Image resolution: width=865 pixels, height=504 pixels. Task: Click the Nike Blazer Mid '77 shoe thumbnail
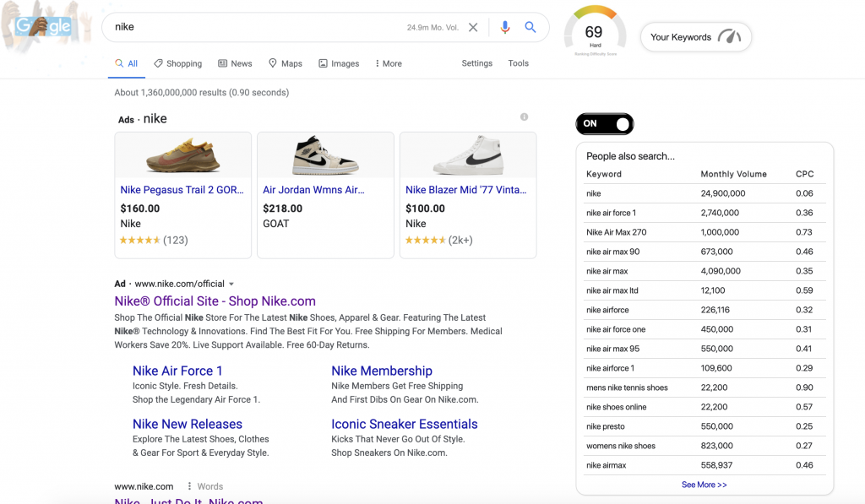point(467,155)
